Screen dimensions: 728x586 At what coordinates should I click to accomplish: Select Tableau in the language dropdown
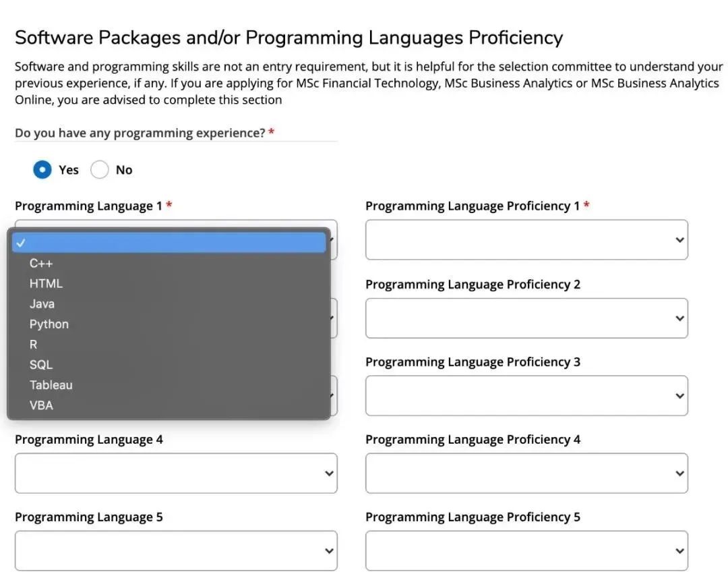[x=169, y=385]
